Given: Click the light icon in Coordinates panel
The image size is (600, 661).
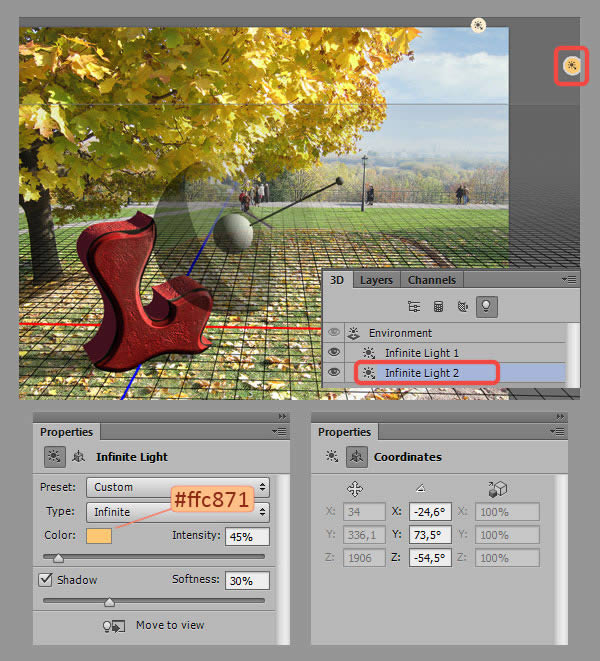Looking at the screenshot, I should pos(332,457).
